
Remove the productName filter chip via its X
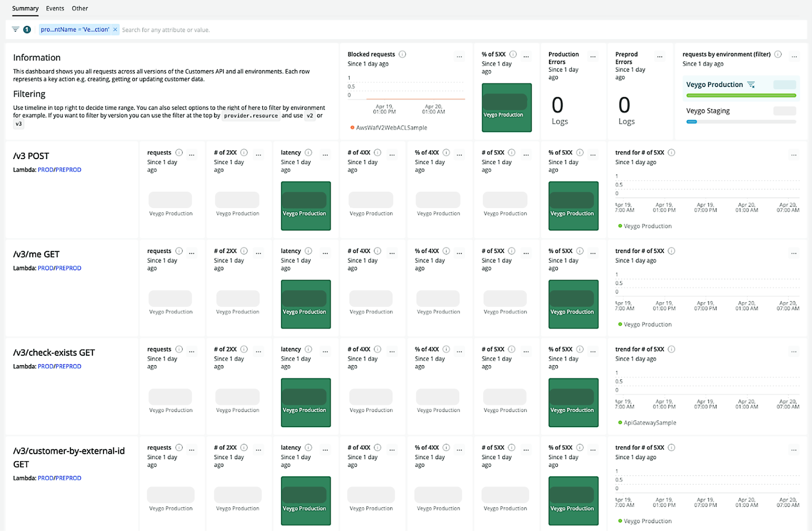(x=115, y=29)
